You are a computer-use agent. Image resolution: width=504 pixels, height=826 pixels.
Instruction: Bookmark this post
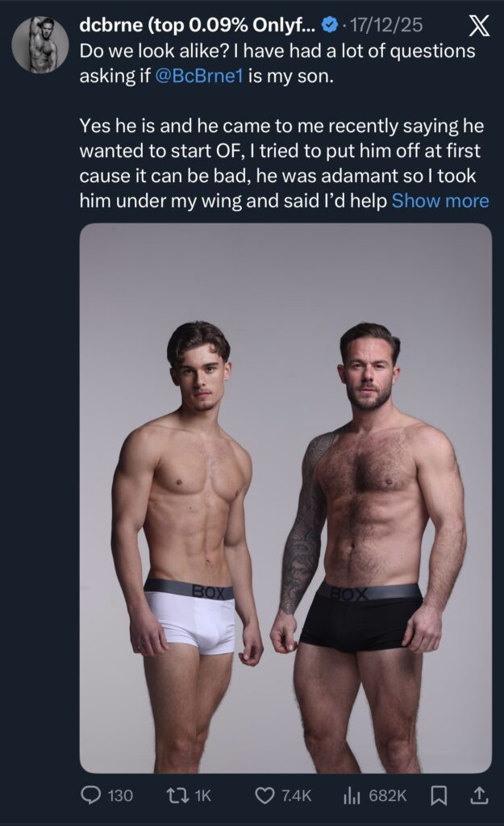(x=439, y=795)
